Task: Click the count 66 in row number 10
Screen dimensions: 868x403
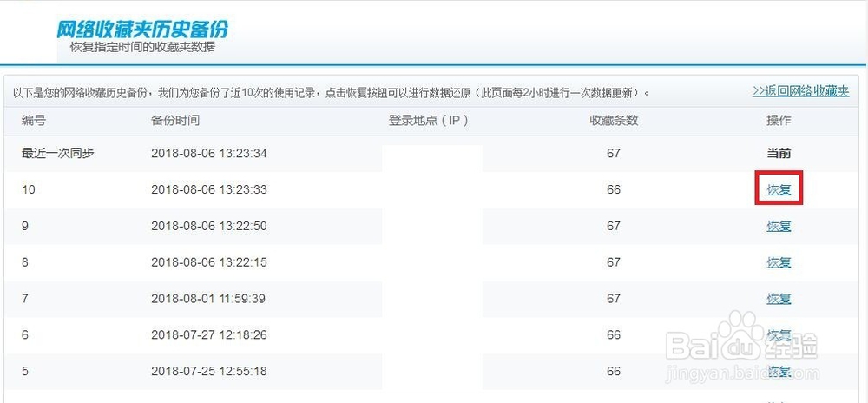Action: pyautogui.click(x=614, y=190)
